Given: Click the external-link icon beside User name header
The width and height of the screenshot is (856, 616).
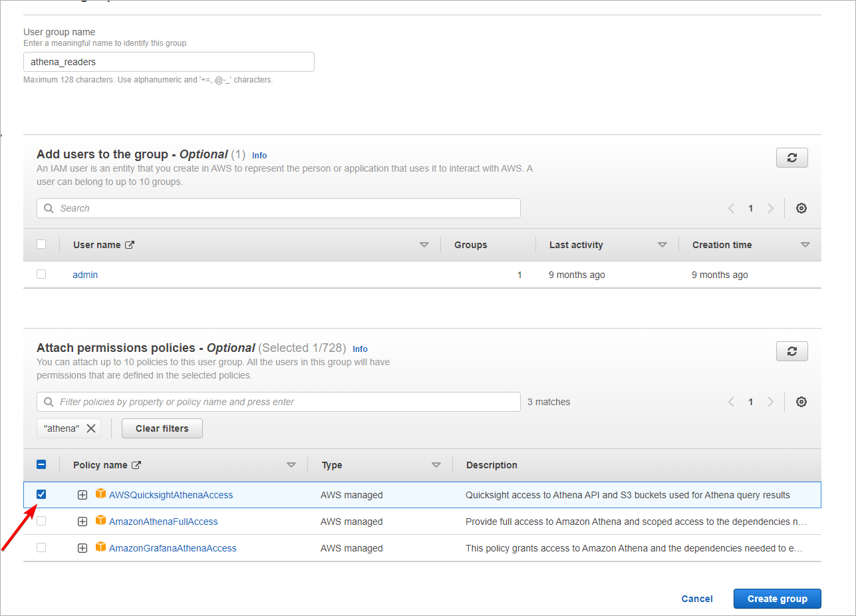Looking at the screenshot, I should pyautogui.click(x=129, y=244).
